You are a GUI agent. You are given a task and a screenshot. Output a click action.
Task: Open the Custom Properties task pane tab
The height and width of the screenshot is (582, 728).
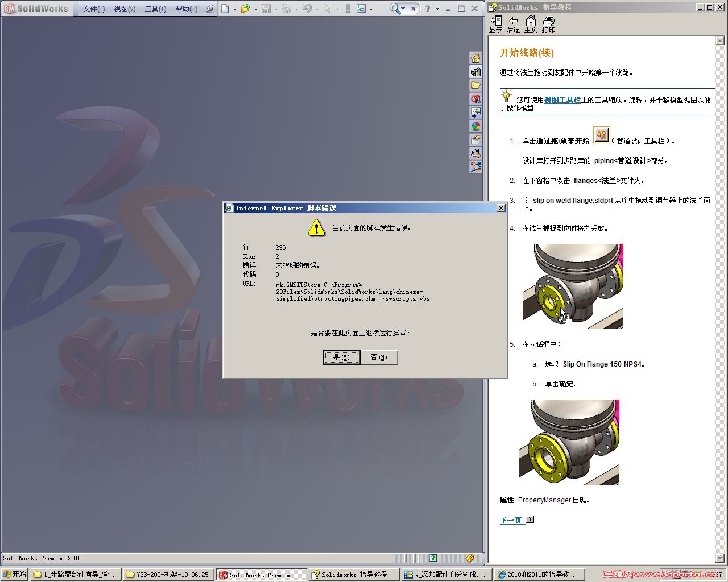[476, 140]
